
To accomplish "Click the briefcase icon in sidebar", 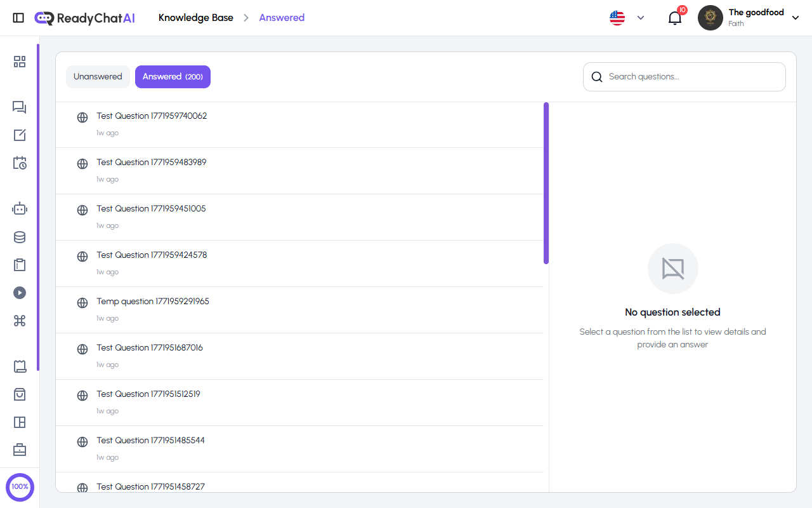I will 19,450.
